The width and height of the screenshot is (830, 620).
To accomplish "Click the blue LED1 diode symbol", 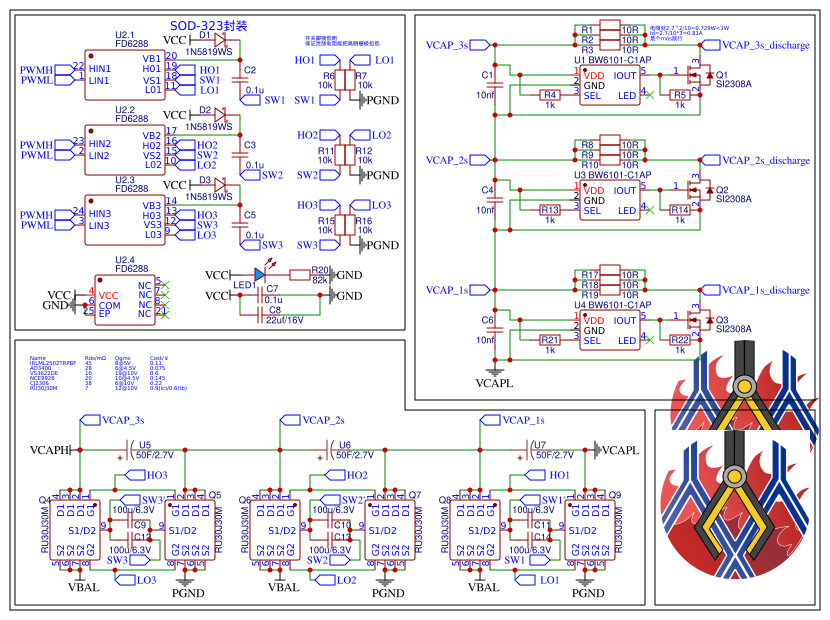I will click(260, 274).
